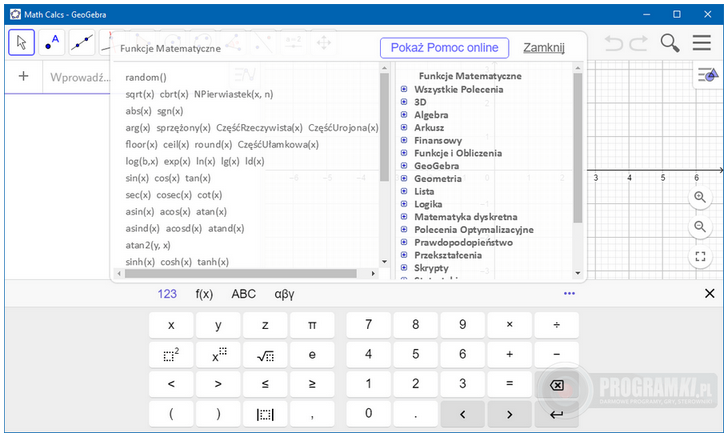Switch the keyboard to the 123 tab
The width and height of the screenshot is (728, 437).
point(167,294)
